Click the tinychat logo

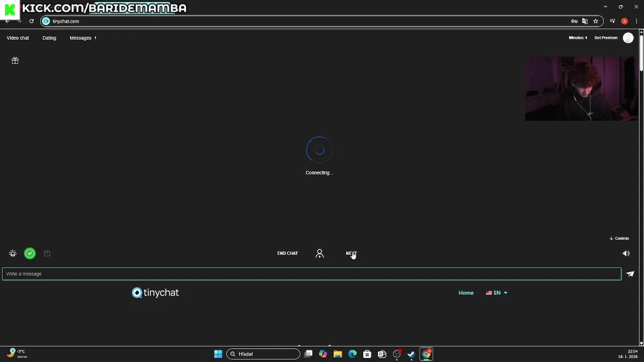pyautogui.click(x=155, y=293)
